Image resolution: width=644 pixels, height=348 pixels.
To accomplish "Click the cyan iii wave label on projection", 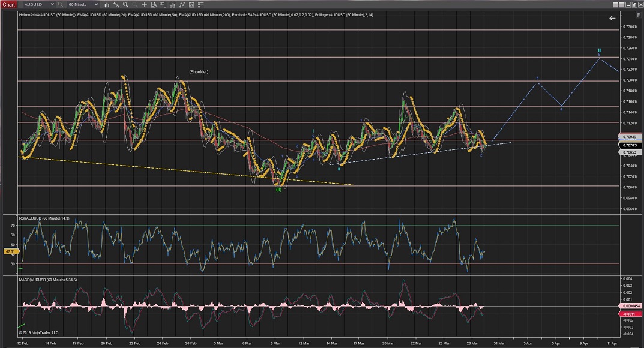I will pos(599,50).
